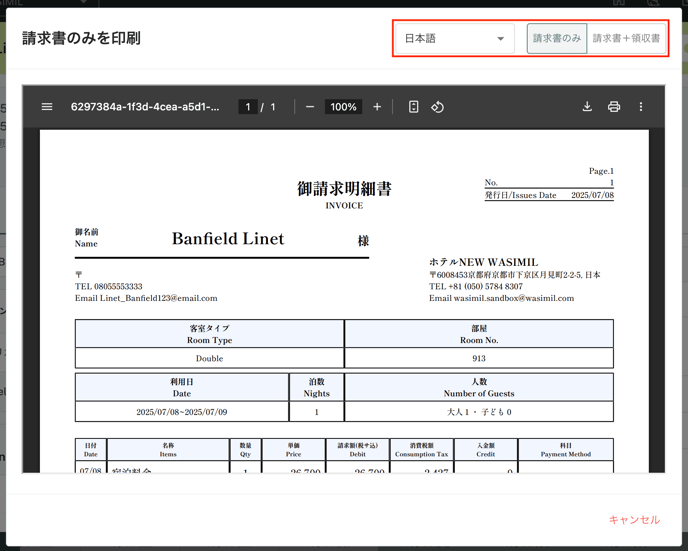This screenshot has width=688, height=551.
Task: Click the Consumption Tax column header
Action: 421,450
